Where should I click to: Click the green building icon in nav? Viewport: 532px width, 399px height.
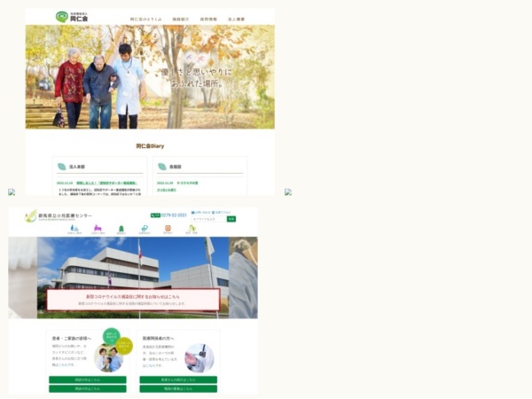click(x=121, y=229)
